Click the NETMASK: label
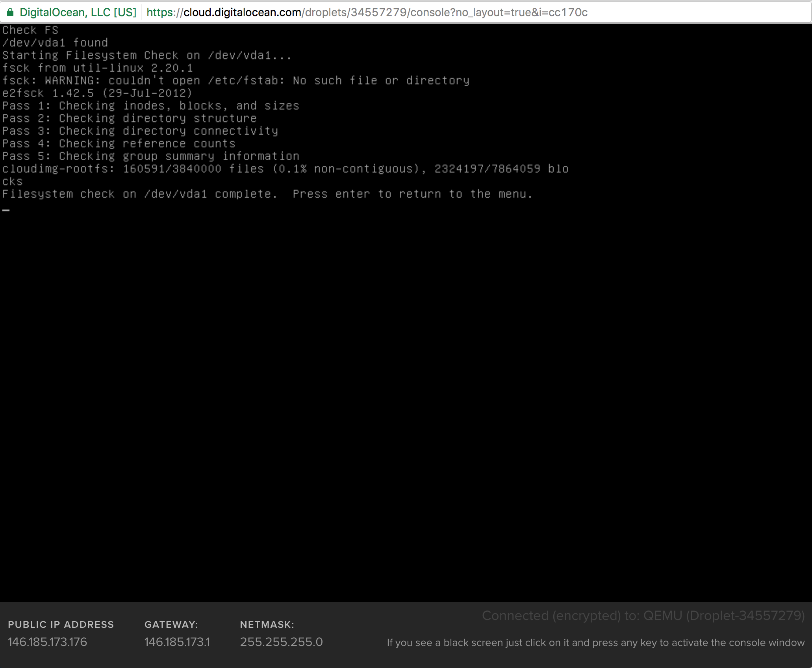The width and height of the screenshot is (812, 668). point(267,625)
